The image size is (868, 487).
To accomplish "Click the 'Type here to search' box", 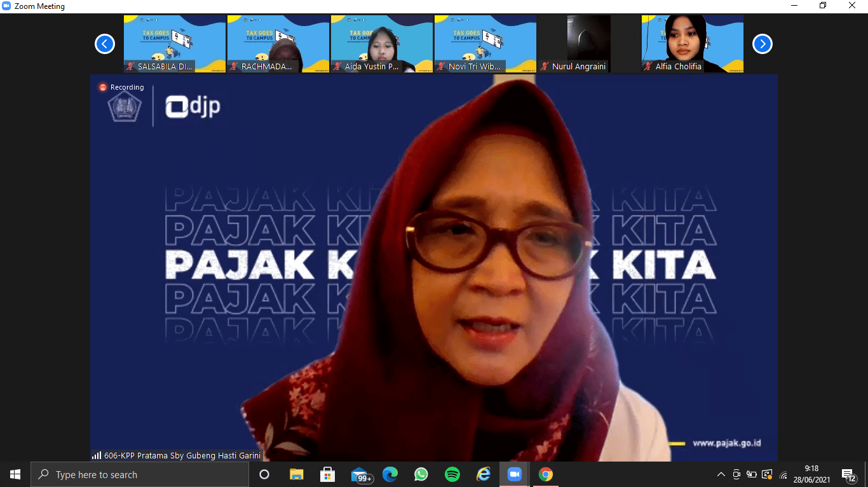I will pos(140,474).
